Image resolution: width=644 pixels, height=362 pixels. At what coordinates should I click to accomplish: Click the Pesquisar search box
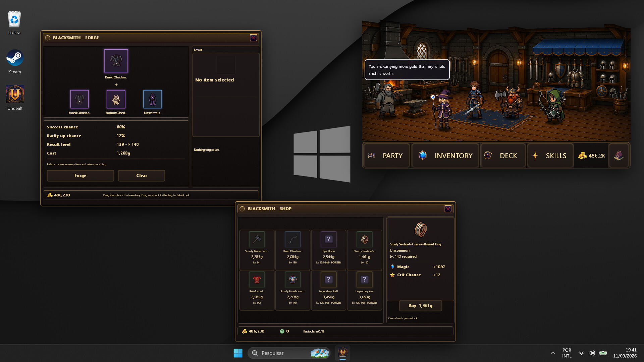click(x=289, y=353)
